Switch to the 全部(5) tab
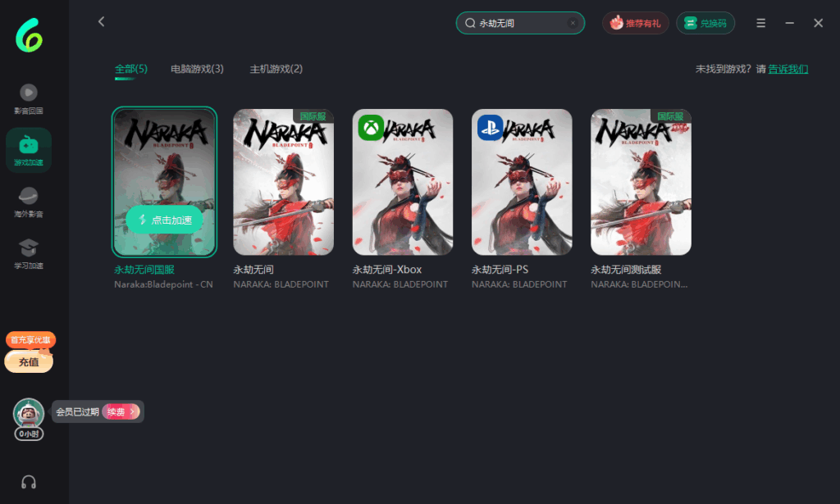The height and width of the screenshot is (504, 840). (x=131, y=69)
